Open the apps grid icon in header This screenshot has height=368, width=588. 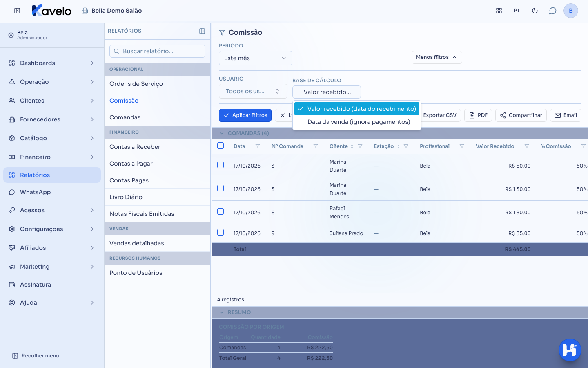point(499,11)
